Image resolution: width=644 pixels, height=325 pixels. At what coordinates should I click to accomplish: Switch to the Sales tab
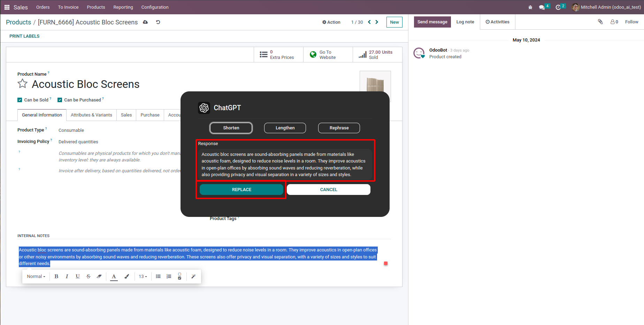(x=126, y=115)
